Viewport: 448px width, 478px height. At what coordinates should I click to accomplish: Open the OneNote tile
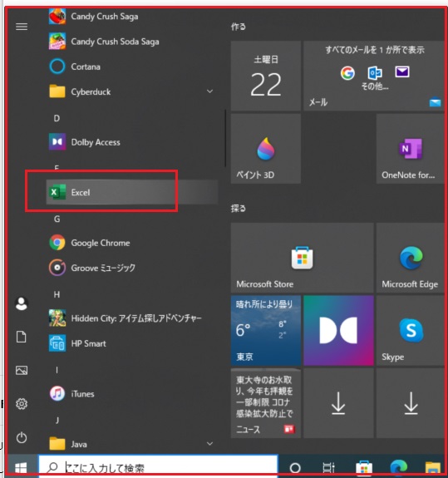(411, 149)
